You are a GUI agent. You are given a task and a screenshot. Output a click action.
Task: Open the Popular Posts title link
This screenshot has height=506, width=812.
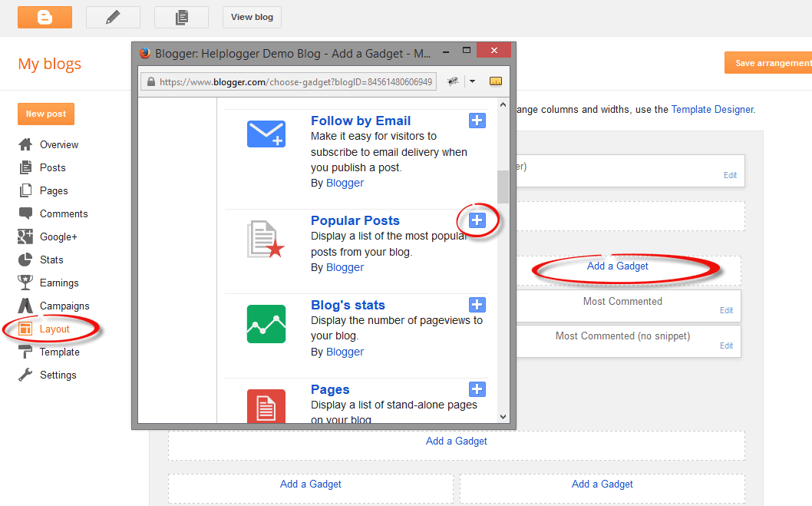pyautogui.click(x=355, y=220)
